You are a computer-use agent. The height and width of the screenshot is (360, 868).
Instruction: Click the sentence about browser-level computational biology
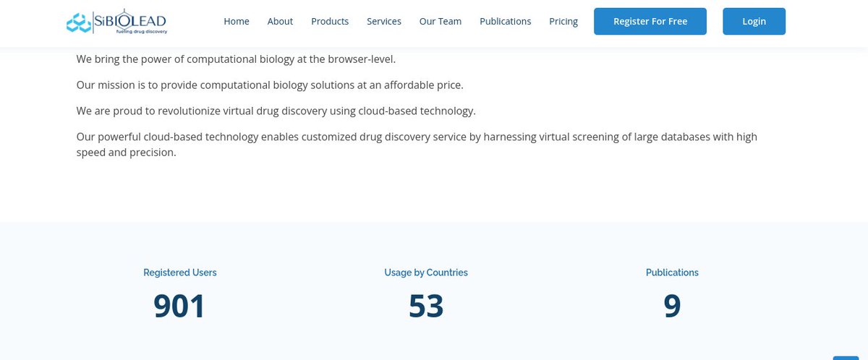click(x=236, y=59)
